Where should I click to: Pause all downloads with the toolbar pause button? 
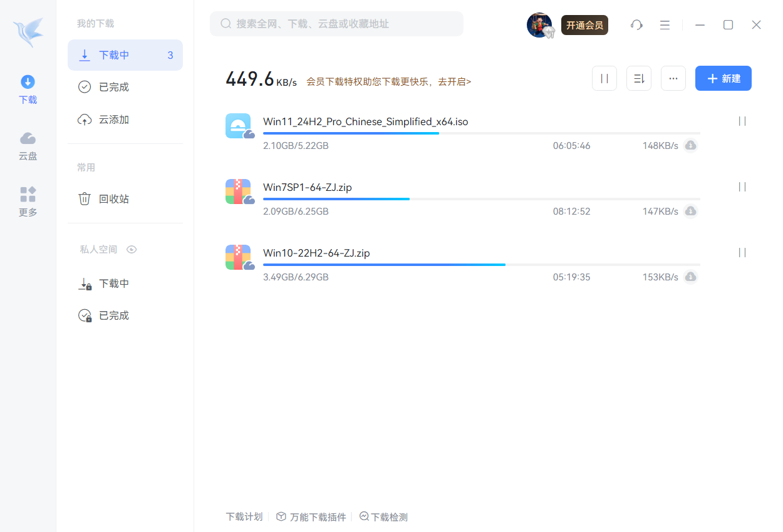[604, 78]
